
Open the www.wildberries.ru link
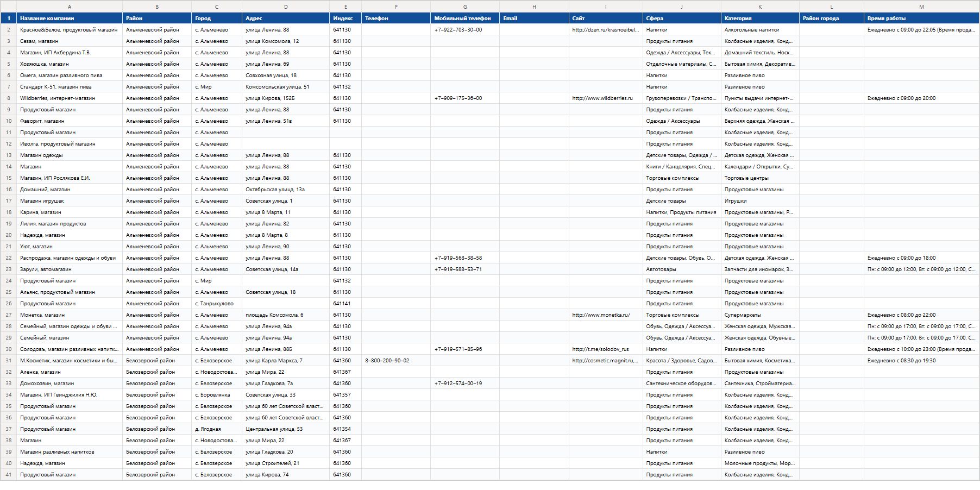pos(602,98)
